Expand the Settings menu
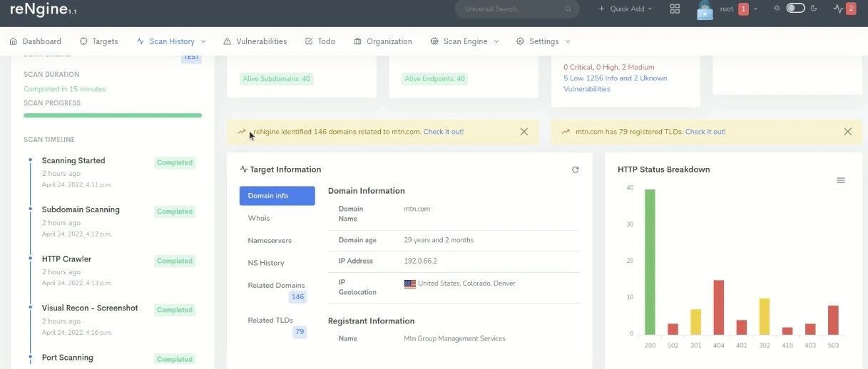 click(543, 41)
